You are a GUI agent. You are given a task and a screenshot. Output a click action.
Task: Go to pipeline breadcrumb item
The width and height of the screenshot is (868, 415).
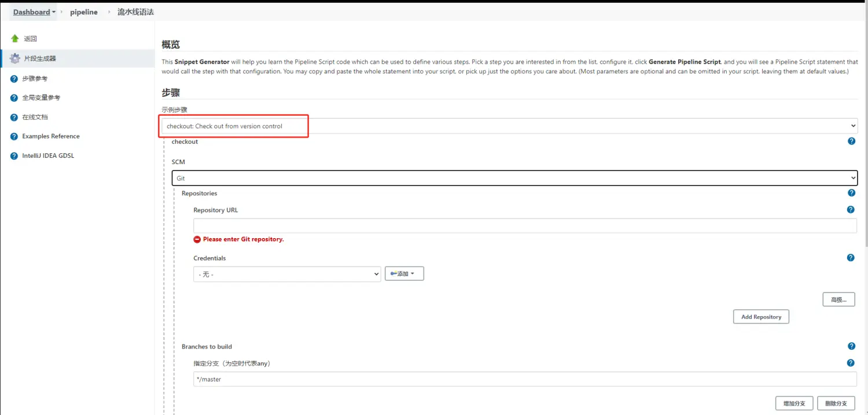[84, 12]
